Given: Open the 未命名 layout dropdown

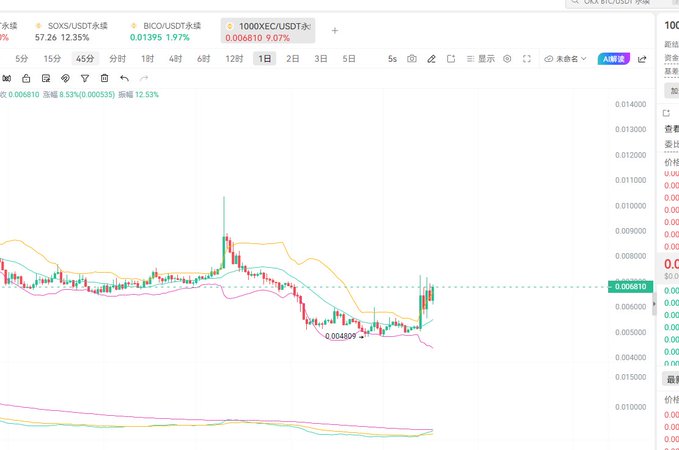Looking at the screenshot, I should 565,59.
